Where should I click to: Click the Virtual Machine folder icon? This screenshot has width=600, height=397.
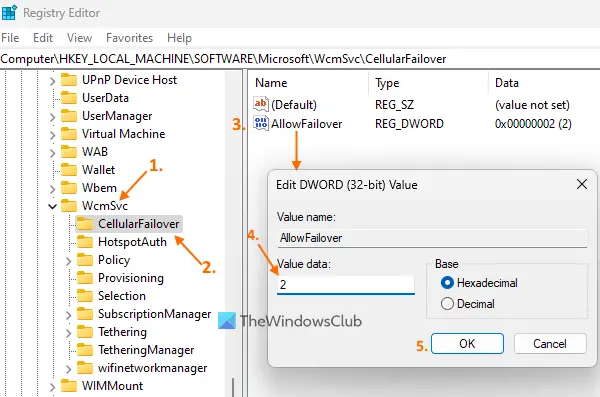(x=69, y=134)
